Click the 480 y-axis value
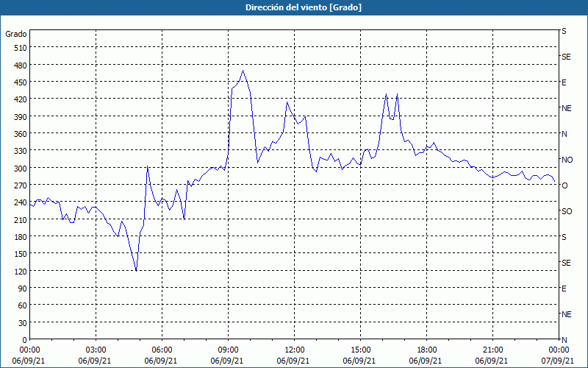The width and height of the screenshot is (588, 368). coord(21,65)
